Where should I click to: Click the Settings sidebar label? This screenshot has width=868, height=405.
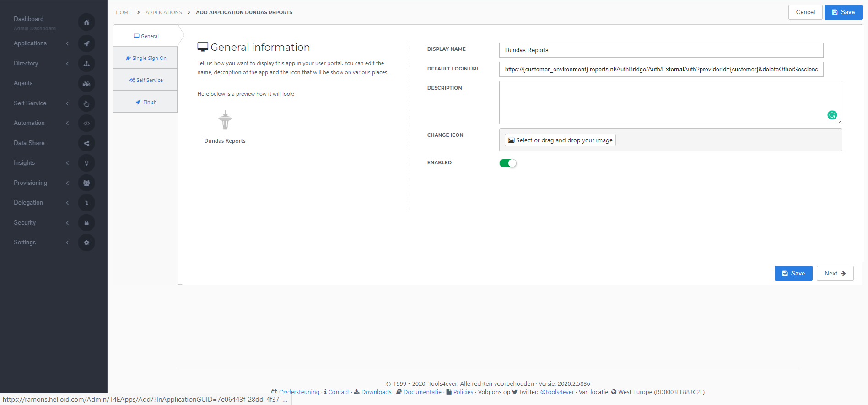pos(25,243)
